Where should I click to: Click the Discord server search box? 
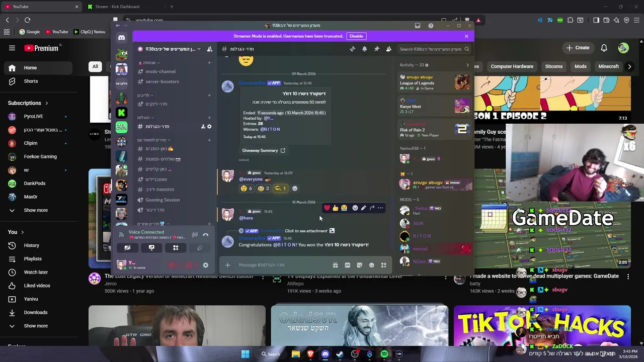tap(434, 49)
